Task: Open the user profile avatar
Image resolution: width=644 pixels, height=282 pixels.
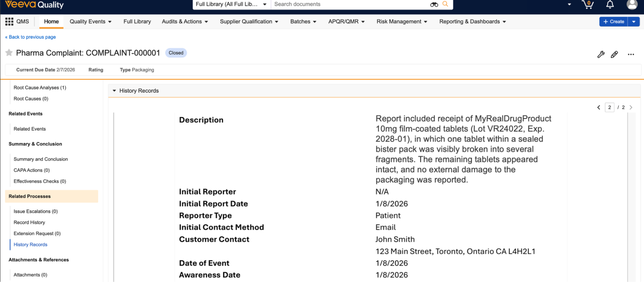Action: pos(632,5)
